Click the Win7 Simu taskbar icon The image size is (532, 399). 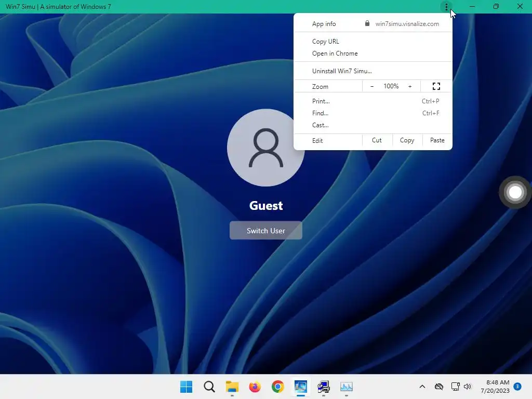(301, 387)
